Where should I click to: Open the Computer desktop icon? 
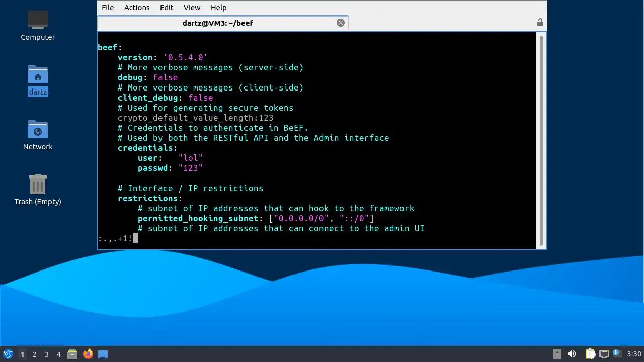tap(38, 25)
